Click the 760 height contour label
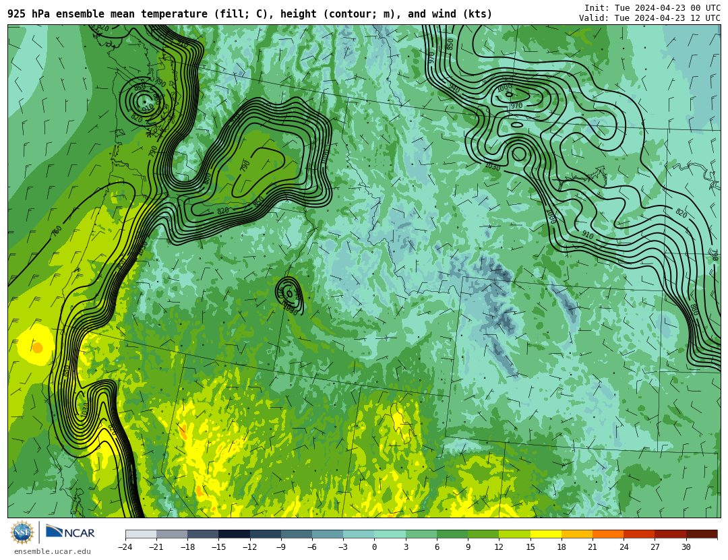 click(56, 230)
